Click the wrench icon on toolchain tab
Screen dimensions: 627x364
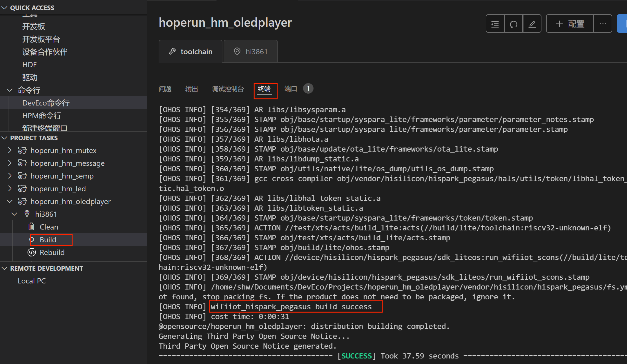(173, 52)
